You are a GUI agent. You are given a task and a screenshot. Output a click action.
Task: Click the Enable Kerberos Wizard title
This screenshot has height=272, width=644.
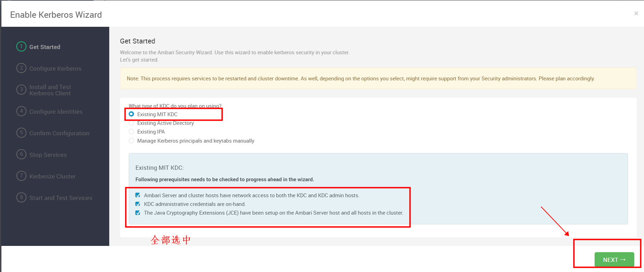coord(56,15)
